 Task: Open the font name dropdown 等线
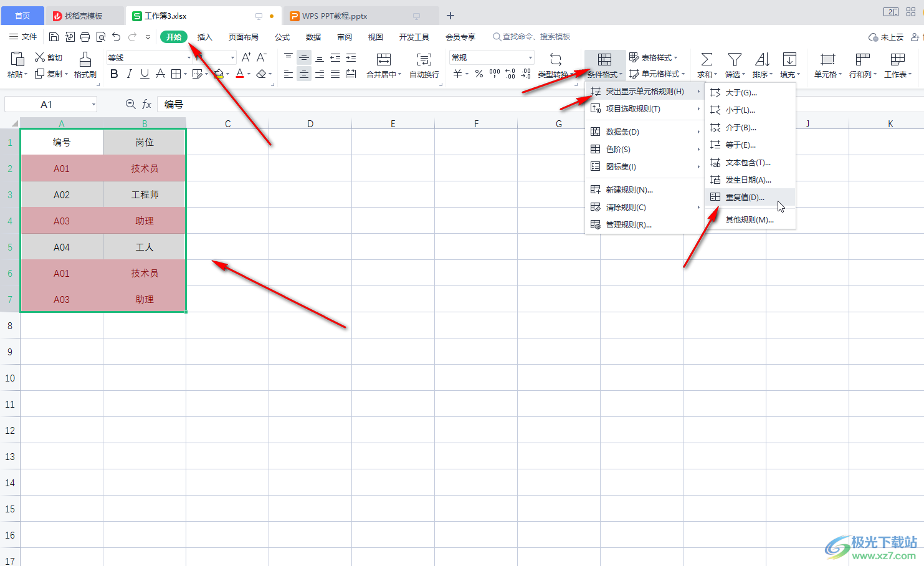pos(189,57)
